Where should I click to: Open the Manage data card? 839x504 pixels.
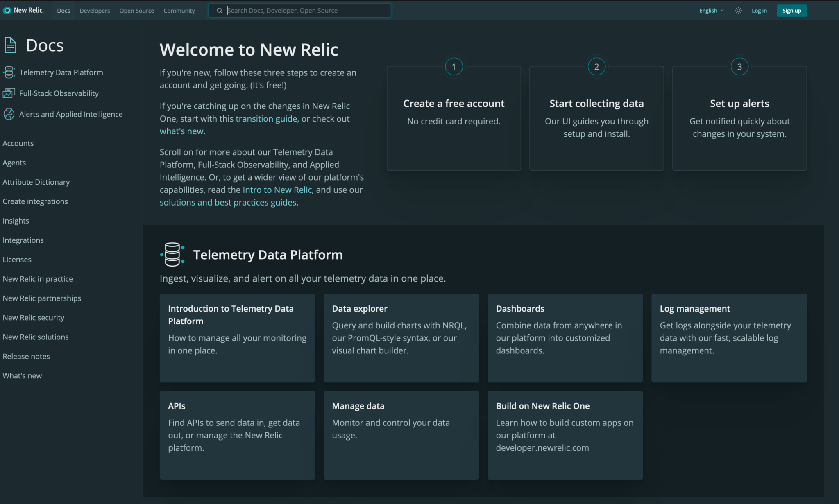tap(401, 435)
